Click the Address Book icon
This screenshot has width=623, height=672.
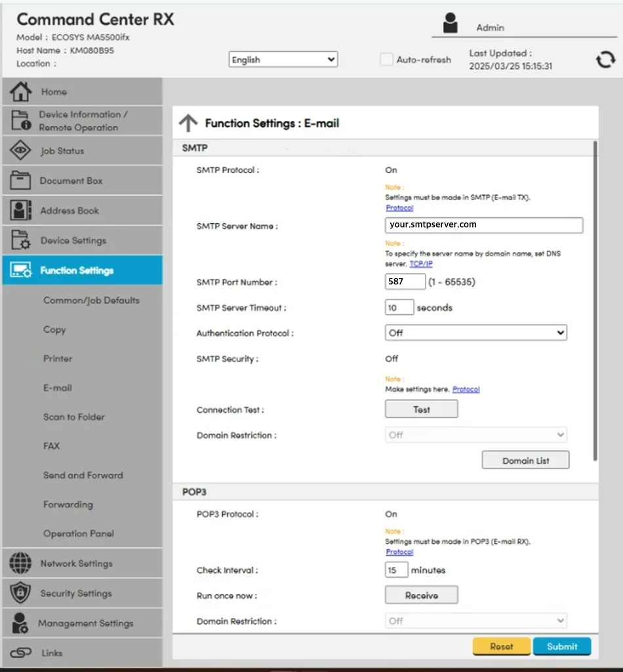coord(20,211)
